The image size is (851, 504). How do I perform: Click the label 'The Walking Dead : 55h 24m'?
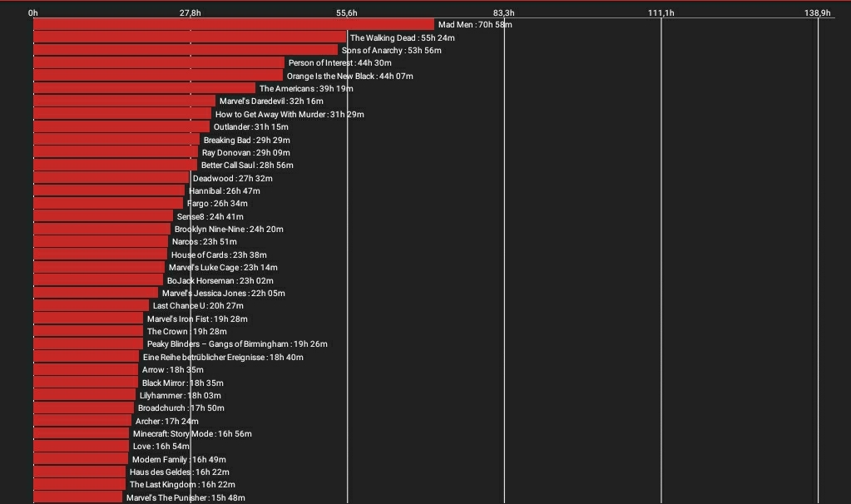(402, 38)
